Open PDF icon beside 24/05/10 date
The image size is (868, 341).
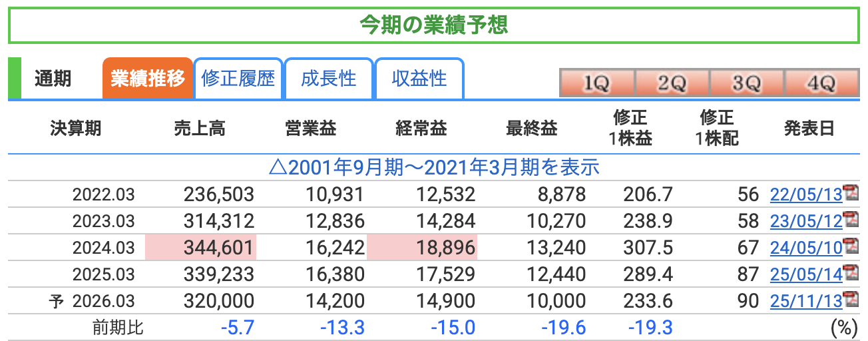pos(851,247)
